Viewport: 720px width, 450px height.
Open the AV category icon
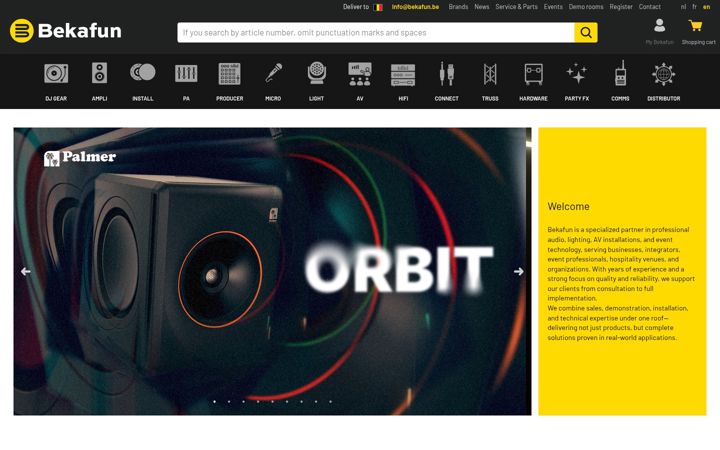360,74
